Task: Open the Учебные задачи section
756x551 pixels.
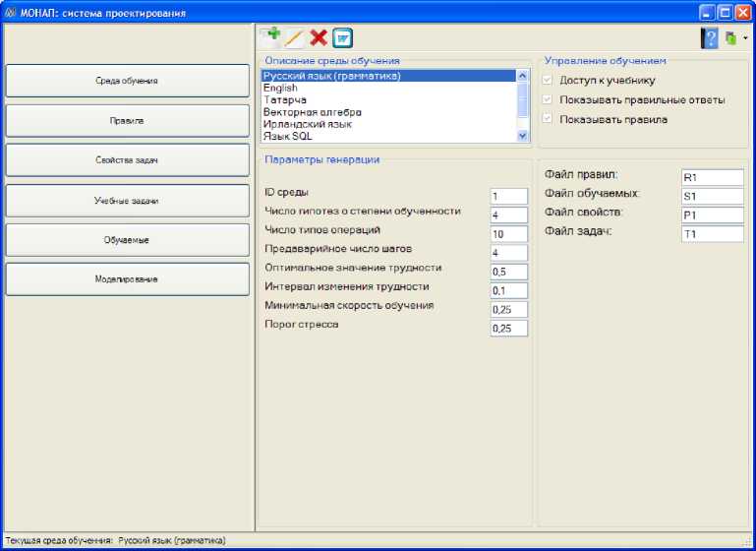Action: click(127, 201)
